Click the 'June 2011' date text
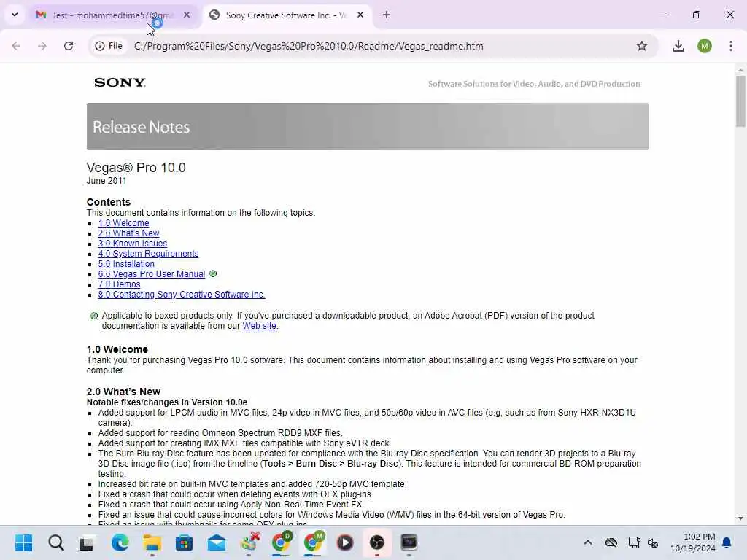Image resolution: width=747 pixels, height=560 pixels. (x=107, y=181)
